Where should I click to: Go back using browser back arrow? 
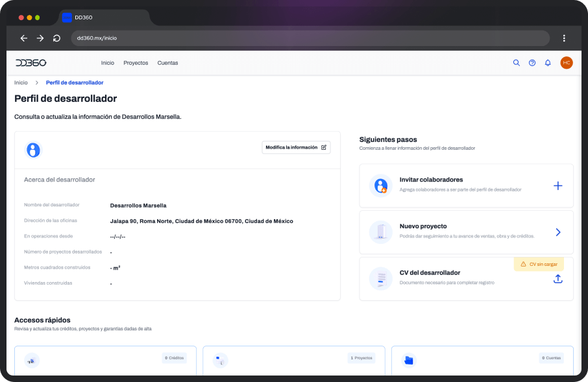pyautogui.click(x=24, y=38)
